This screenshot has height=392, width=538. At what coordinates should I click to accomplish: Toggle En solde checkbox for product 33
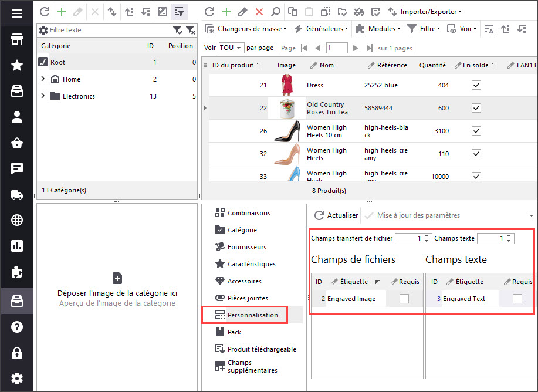click(476, 177)
